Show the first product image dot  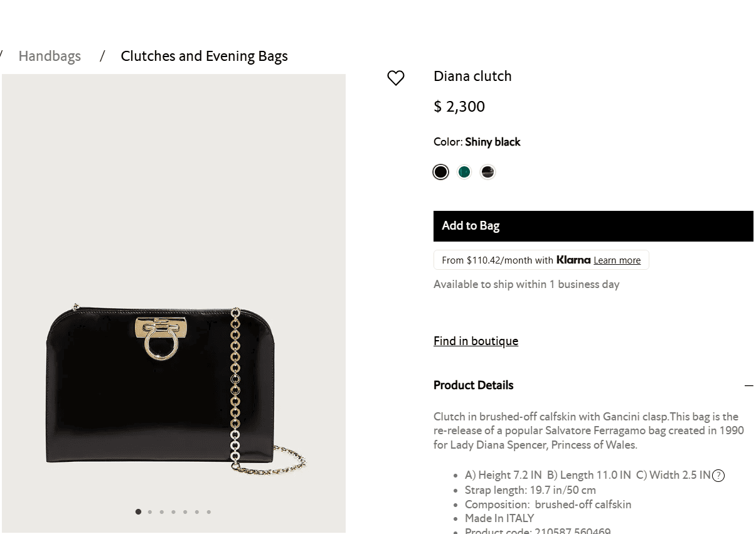pyautogui.click(x=138, y=511)
